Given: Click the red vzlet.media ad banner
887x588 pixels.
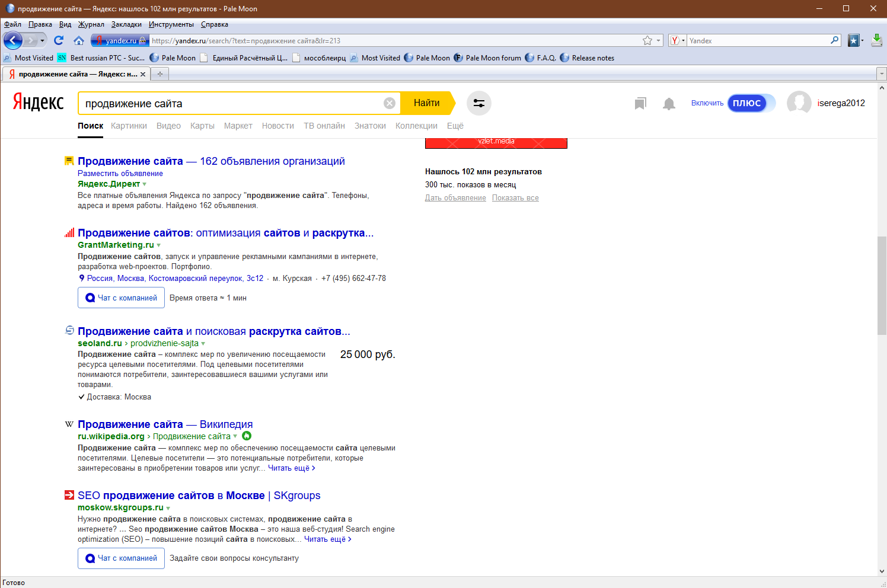Looking at the screenshot, I should click(x=496, y=142).
